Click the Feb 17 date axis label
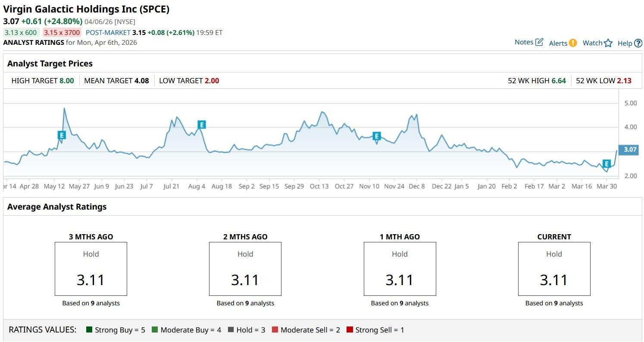644x342 pixels. point(534,186)
